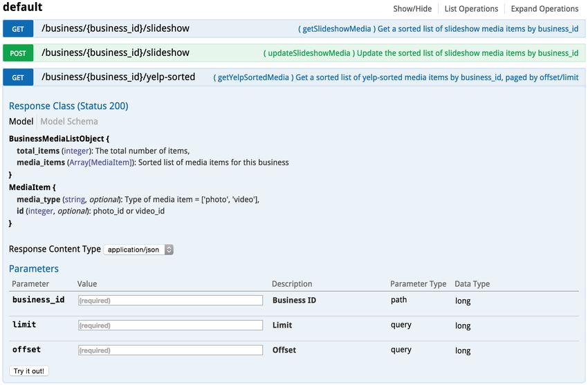Click List Operations link
Screen dimensions: 588x385
click(471, 8)
